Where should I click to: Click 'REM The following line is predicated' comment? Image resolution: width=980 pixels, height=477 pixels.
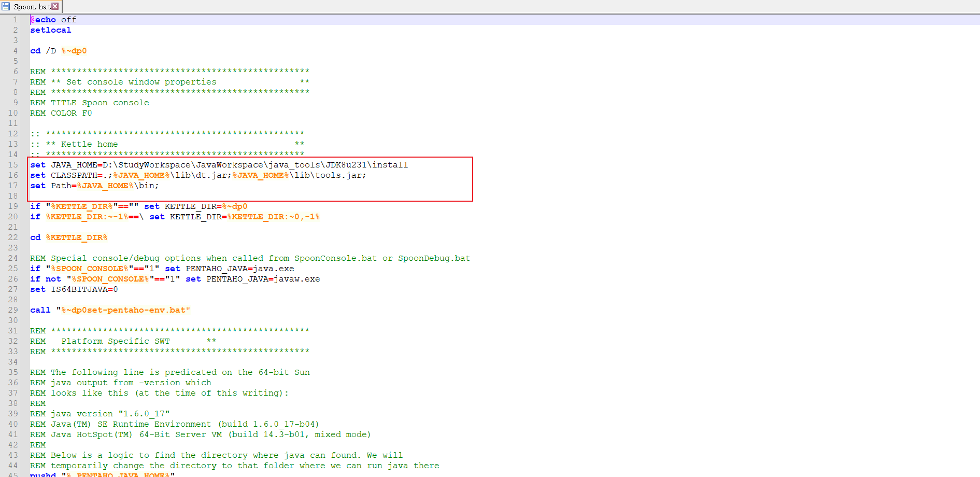pos(170,372)
